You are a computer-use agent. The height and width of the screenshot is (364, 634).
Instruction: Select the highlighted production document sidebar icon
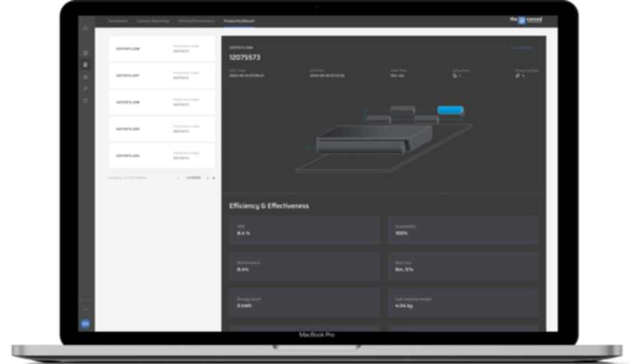click(x=85, y=65)
